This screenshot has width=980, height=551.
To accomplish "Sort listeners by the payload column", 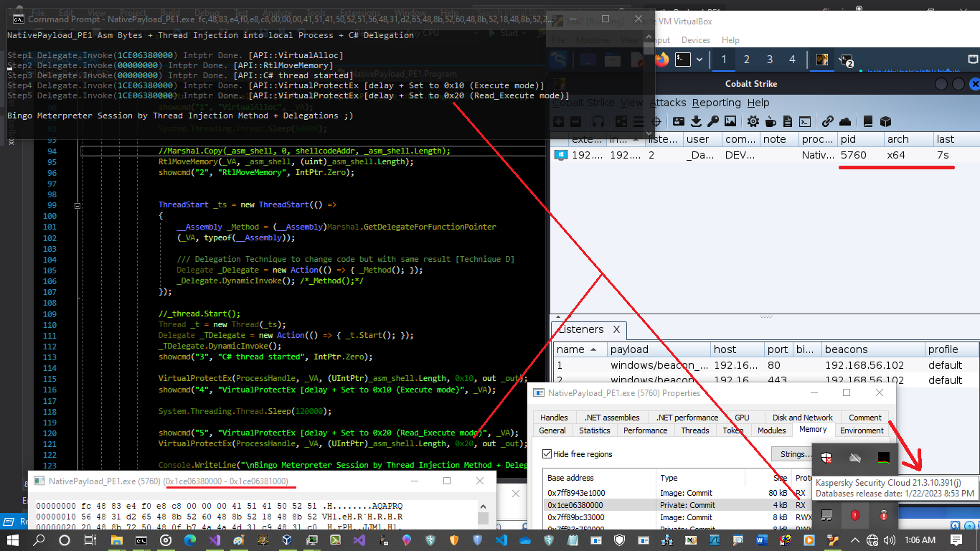I will click(658, 349).
